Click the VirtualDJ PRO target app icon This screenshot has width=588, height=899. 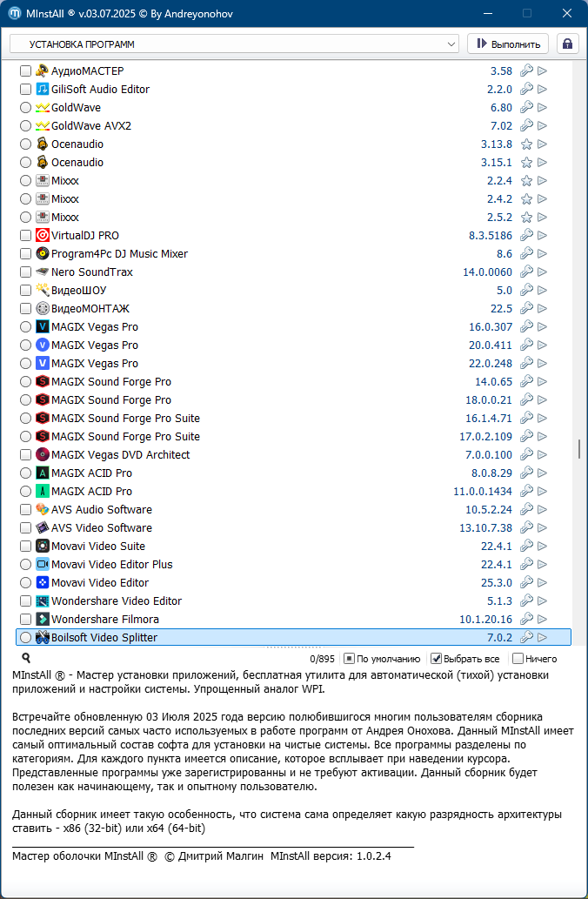pyautogui.click(x=43, y=236)
